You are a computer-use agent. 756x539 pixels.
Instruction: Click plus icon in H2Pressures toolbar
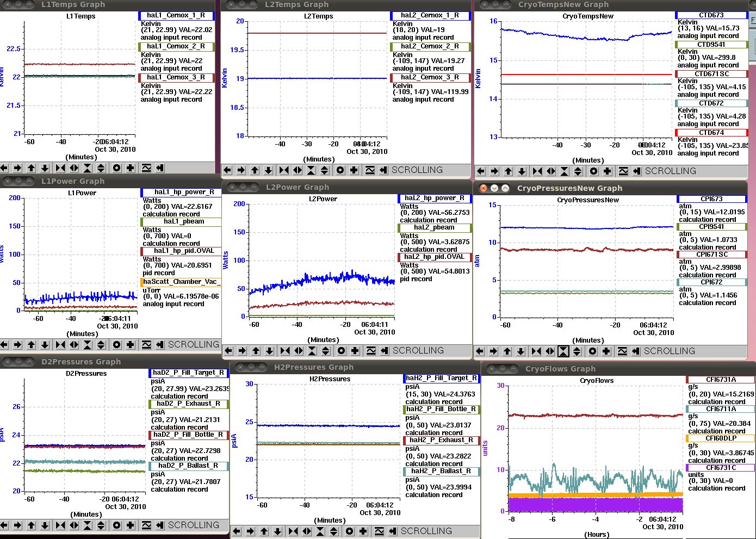363,531
